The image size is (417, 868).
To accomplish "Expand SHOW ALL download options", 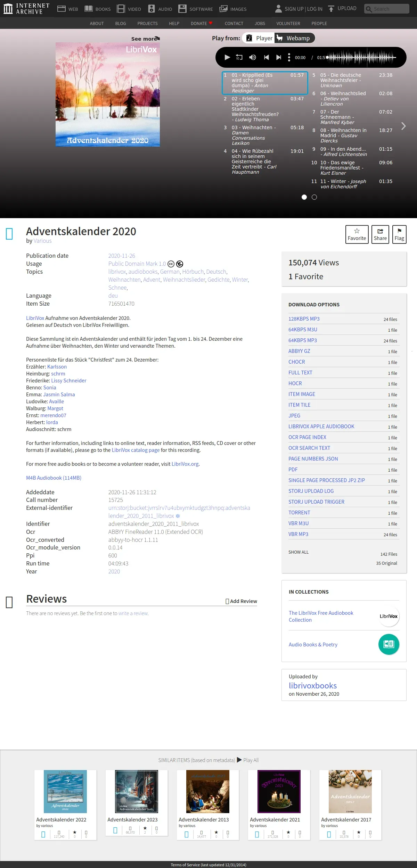I will [299, 552].
